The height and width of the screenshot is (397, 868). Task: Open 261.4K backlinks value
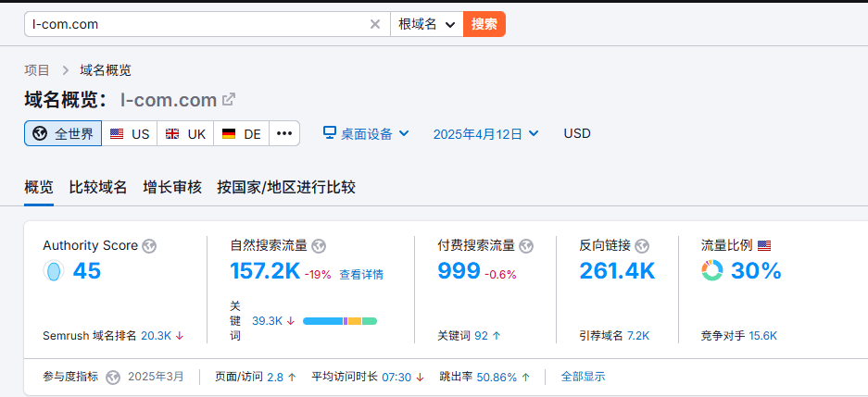pyautogui.click(x=617, y=271)
